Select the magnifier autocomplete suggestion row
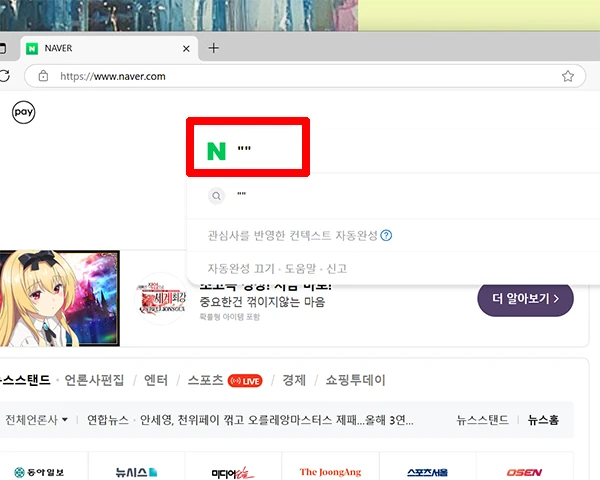Viewport: 600px width, 480px height. pyautogui.click(x=393, y=196)
